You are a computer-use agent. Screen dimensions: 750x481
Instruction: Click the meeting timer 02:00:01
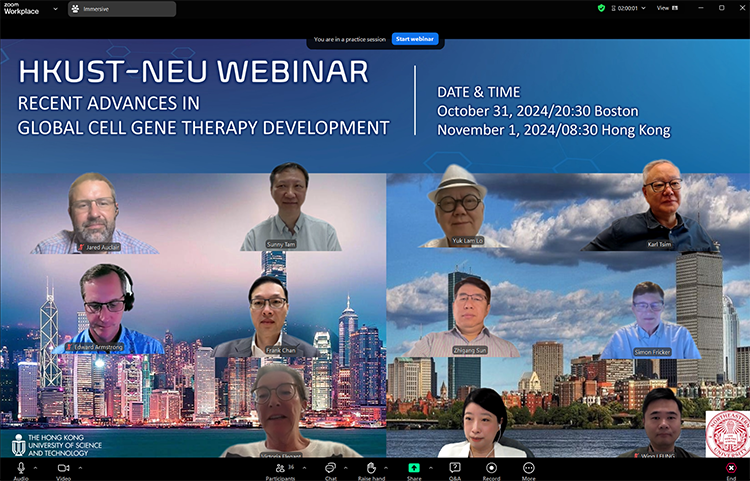627,8
